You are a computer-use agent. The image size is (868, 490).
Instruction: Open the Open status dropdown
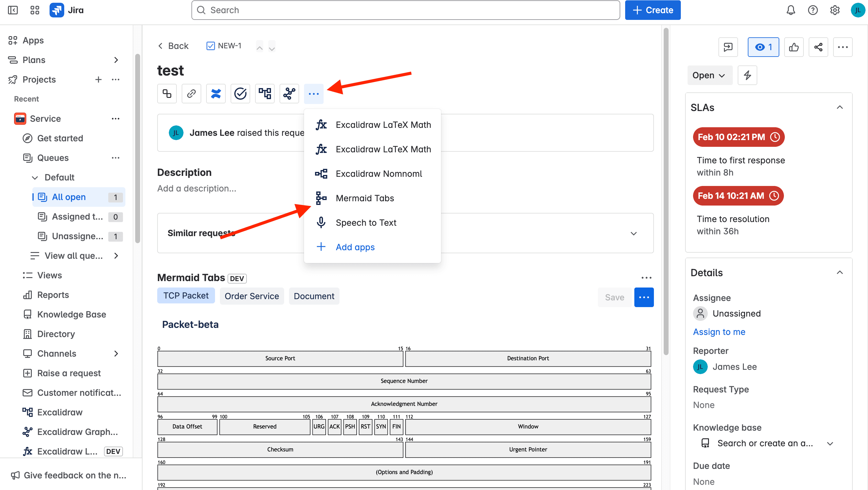pos(710,75)
